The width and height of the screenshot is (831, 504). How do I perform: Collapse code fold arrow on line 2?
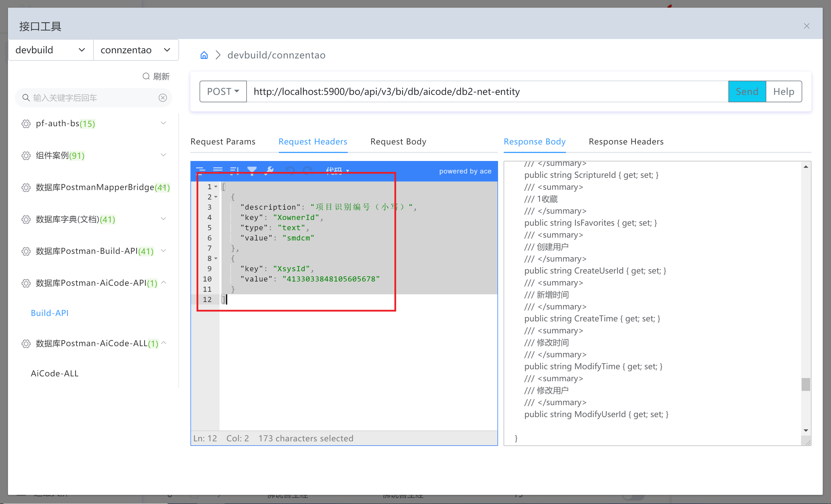click(x=216, y=197)
